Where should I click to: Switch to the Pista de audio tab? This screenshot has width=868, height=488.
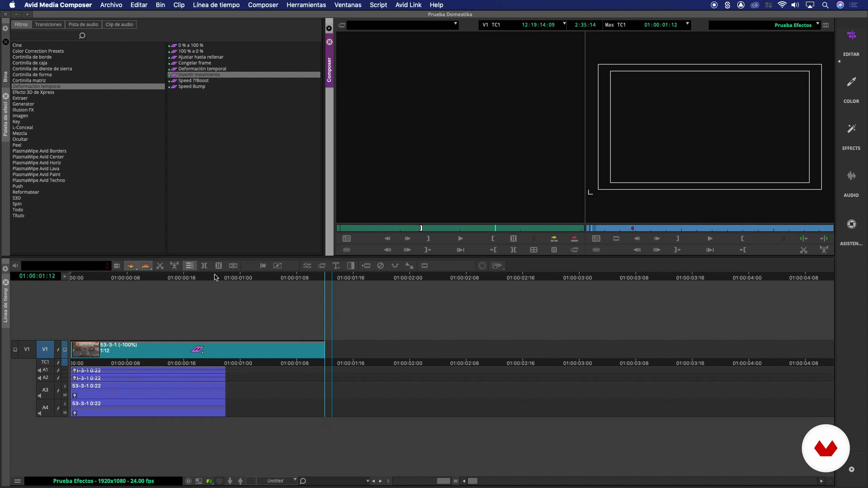point(83,25)
